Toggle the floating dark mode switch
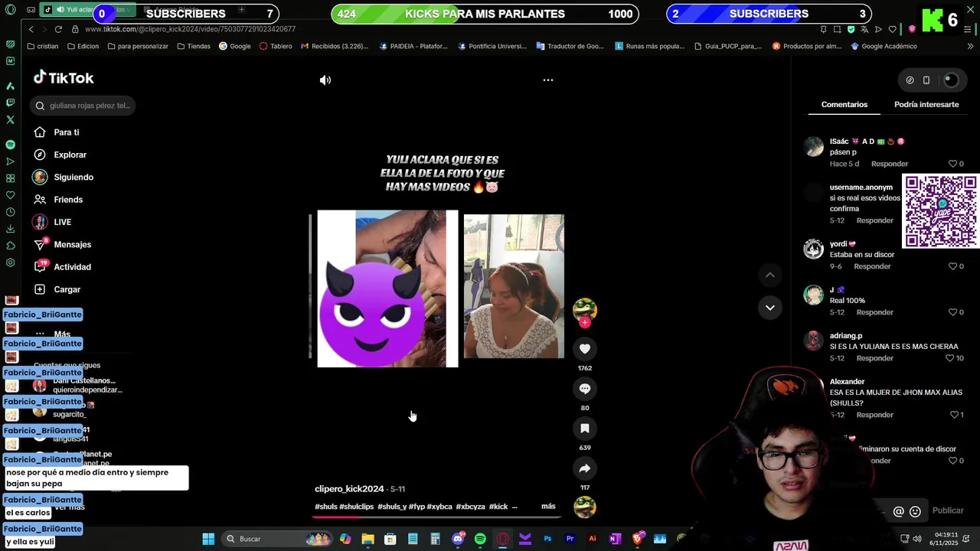Viewport: 980px width, 551px height. (950, 80)
